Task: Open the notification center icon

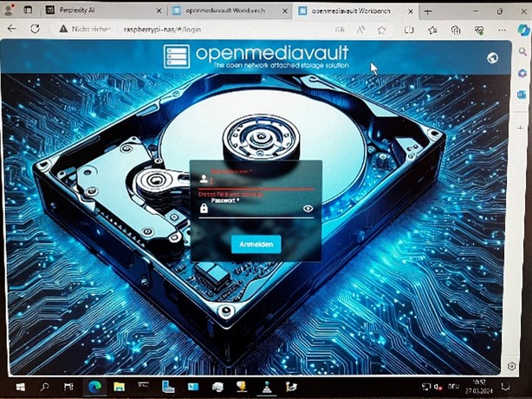Action: pyautogui.click(x=505, y=387)
